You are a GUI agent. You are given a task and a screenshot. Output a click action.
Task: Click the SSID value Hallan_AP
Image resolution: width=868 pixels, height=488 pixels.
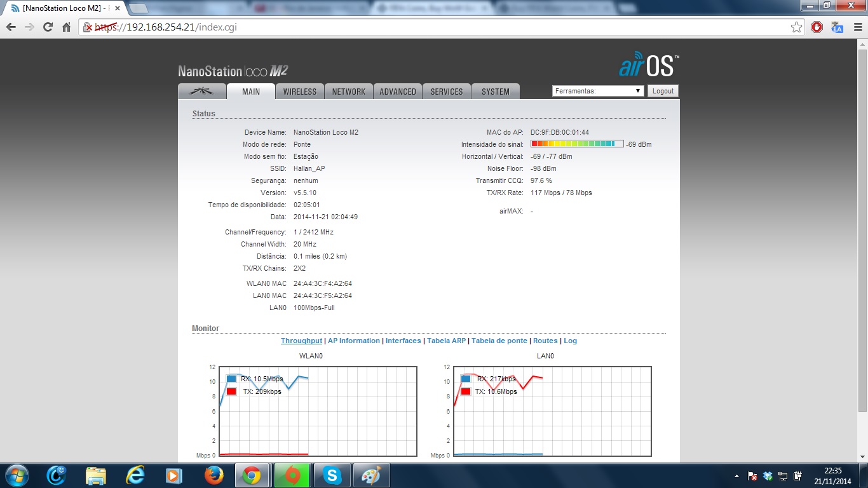pyautogui.click(x=309, y=168)
